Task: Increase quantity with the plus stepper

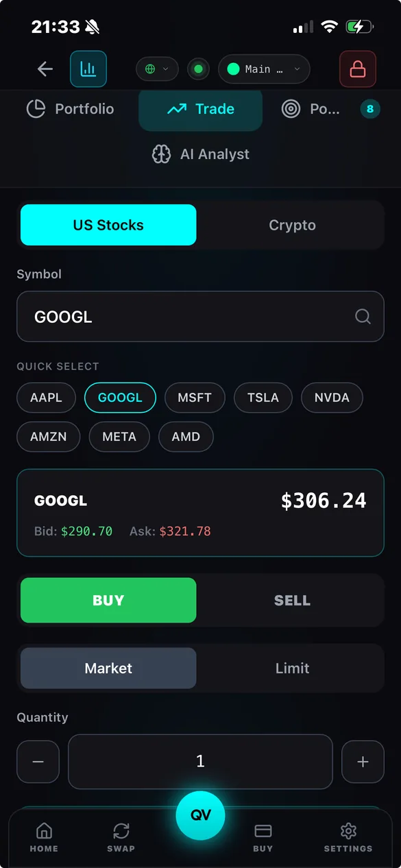Action: pos(363,761)
